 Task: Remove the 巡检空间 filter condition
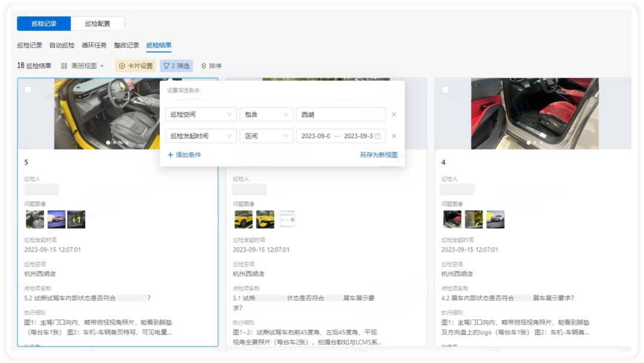click(394, 115)
